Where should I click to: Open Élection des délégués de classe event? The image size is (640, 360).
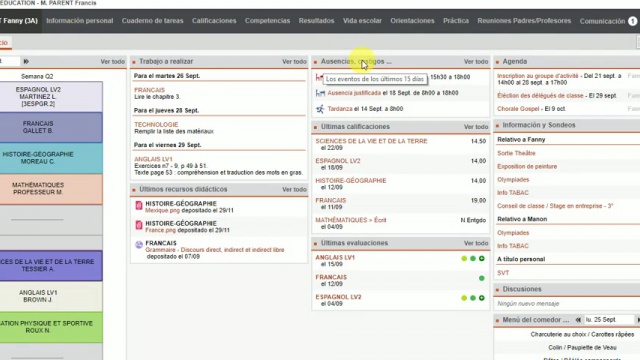pos(540,96)
